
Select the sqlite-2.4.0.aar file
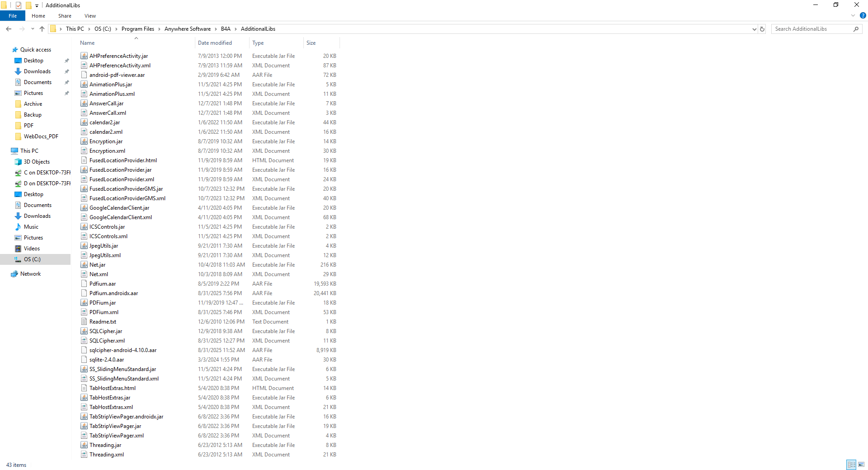pos(107,360)
